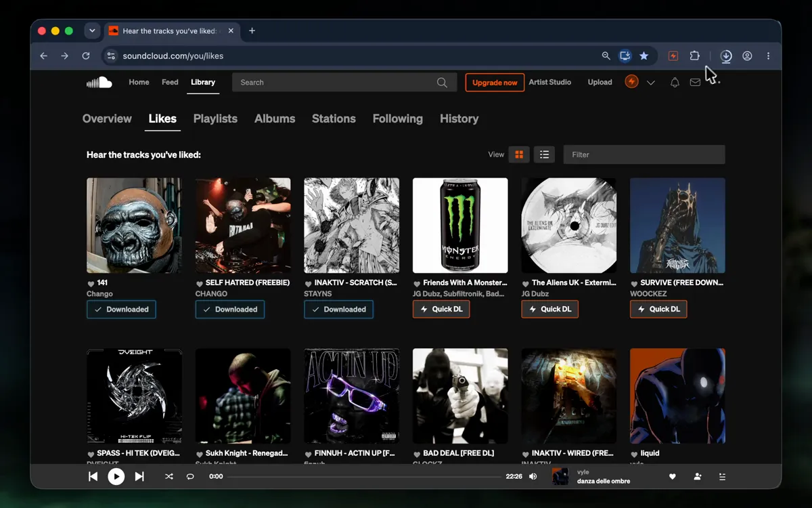Switch to the Playlists tab

tap(215, 119)
